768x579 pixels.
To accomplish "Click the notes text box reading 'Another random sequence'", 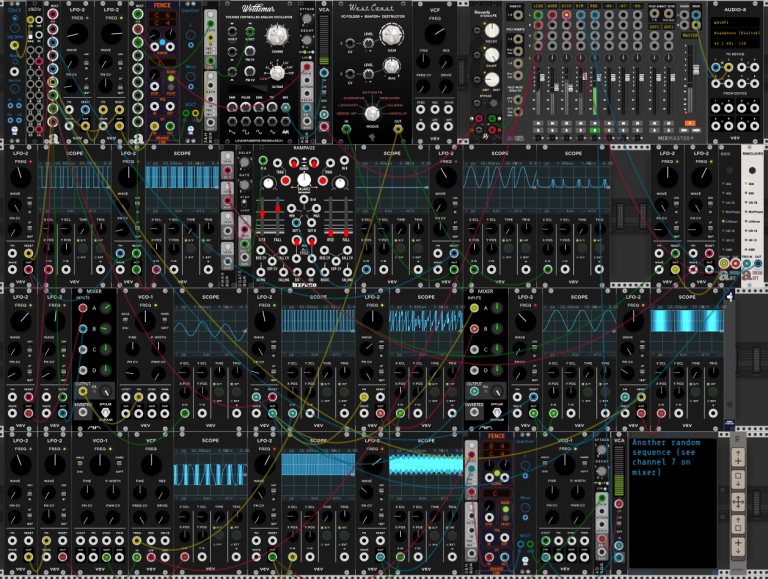I will click(x=672, y=504).
